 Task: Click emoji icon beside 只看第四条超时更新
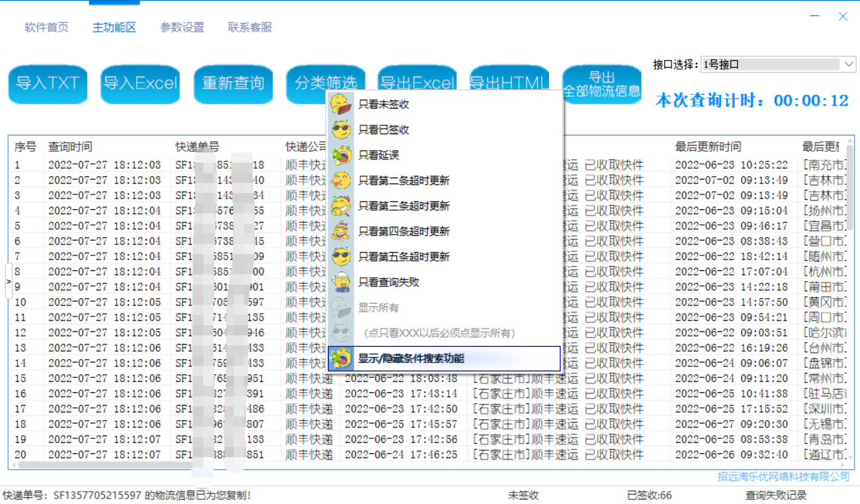(340, 232)
